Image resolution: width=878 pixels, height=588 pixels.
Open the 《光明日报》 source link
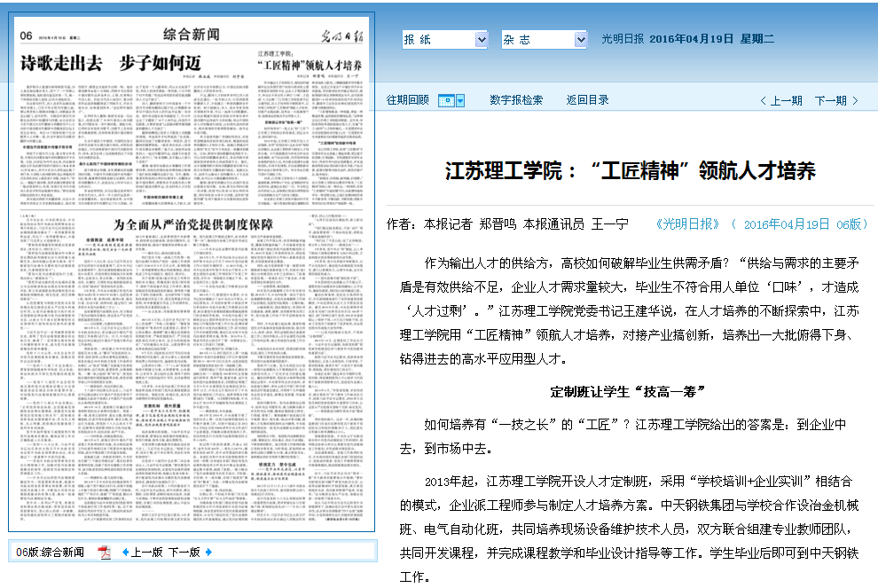tap(687, 224)
